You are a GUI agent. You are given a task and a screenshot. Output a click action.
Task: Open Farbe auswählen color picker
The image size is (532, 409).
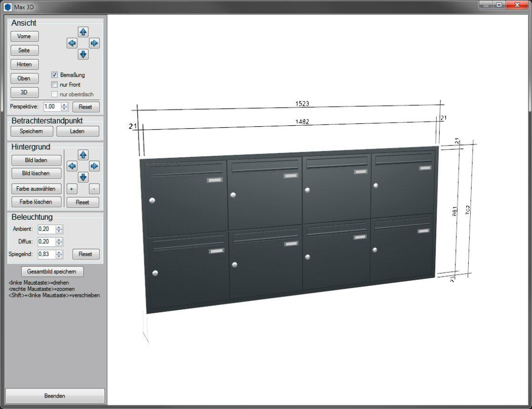click(36, 189)
